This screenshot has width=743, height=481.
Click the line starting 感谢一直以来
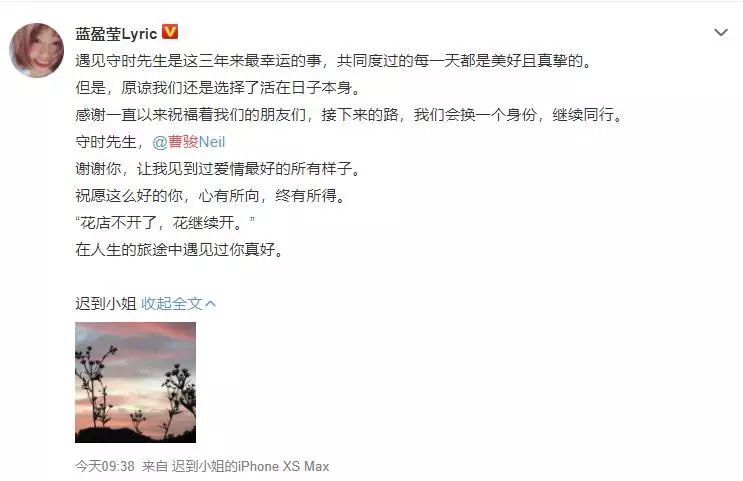pyautogui.click(x=350, y=115)
